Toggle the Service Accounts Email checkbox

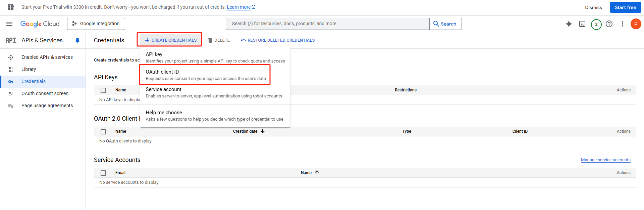pyautogui.click(x=103, y=173)
